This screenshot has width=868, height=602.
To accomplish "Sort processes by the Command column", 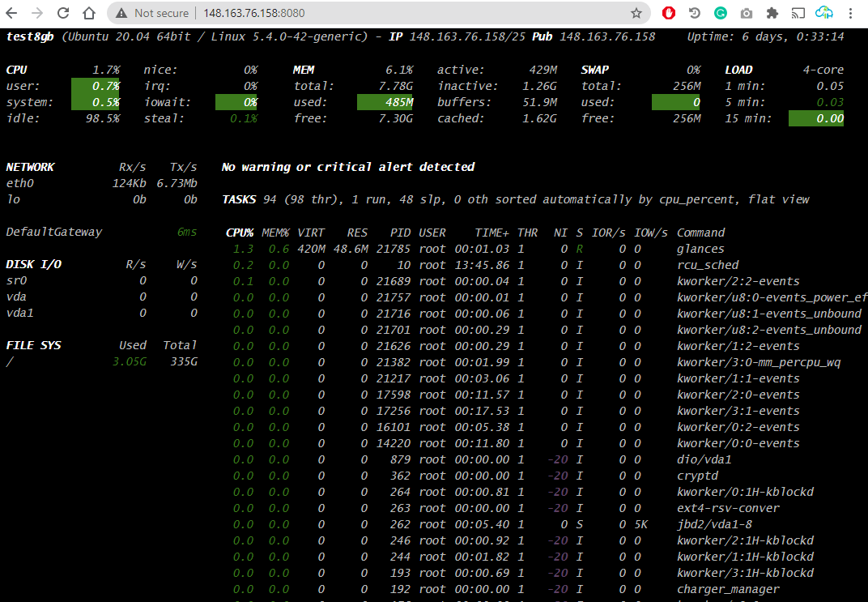I will 700,233.
